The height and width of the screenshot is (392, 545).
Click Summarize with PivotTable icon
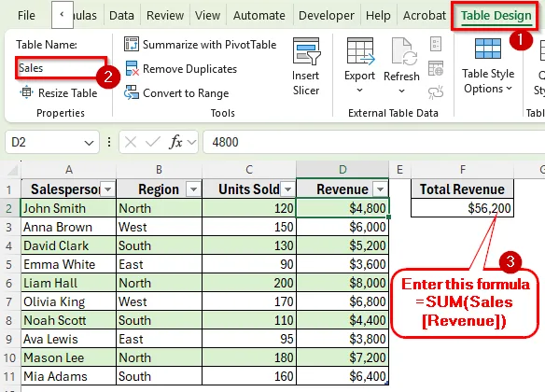132,45
